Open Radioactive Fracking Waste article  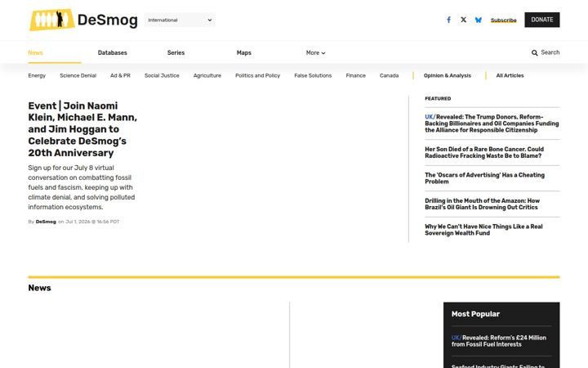(x=484, y=152)
